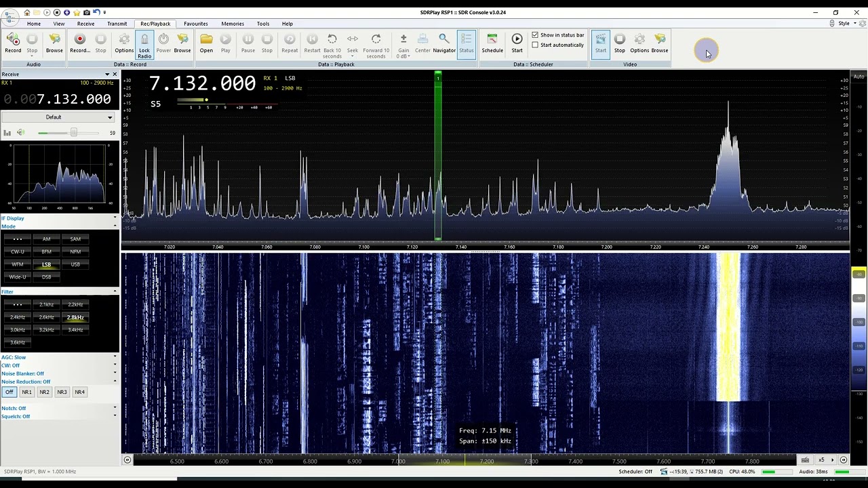Open a playback file
The height and width of the screenshot is (488, 868).
(x=206, y=43)
